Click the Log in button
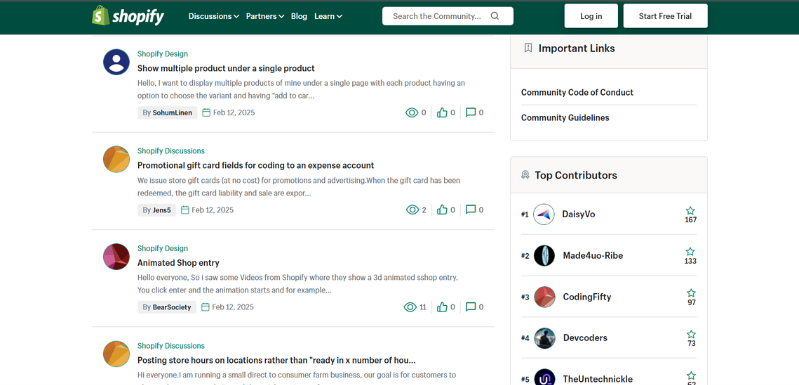 tap(591, 16)
